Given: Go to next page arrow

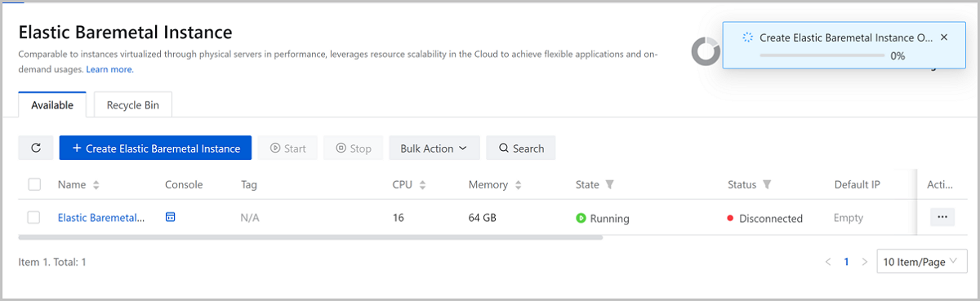Looking at the screenshot, I should coord(865,262).
